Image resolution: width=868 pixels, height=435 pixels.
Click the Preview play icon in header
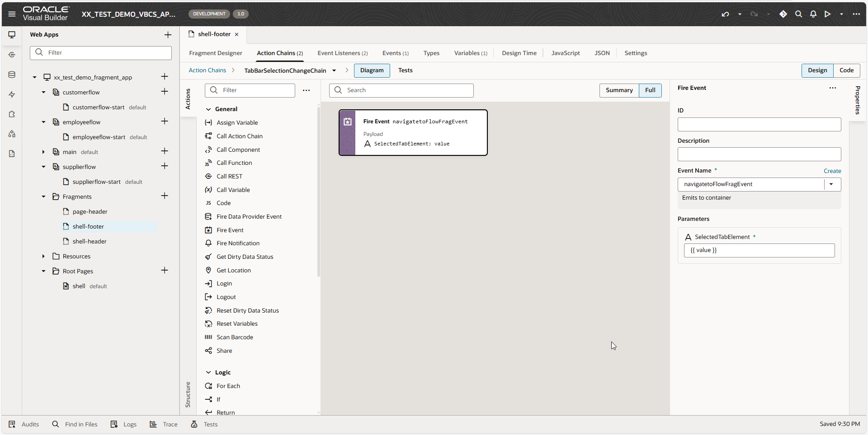tap(827, 14)
